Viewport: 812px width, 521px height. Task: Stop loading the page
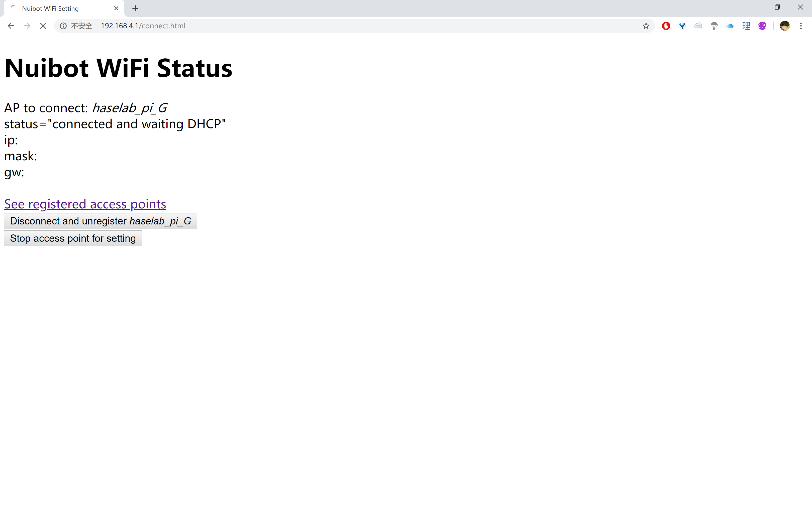click(43, 26)
